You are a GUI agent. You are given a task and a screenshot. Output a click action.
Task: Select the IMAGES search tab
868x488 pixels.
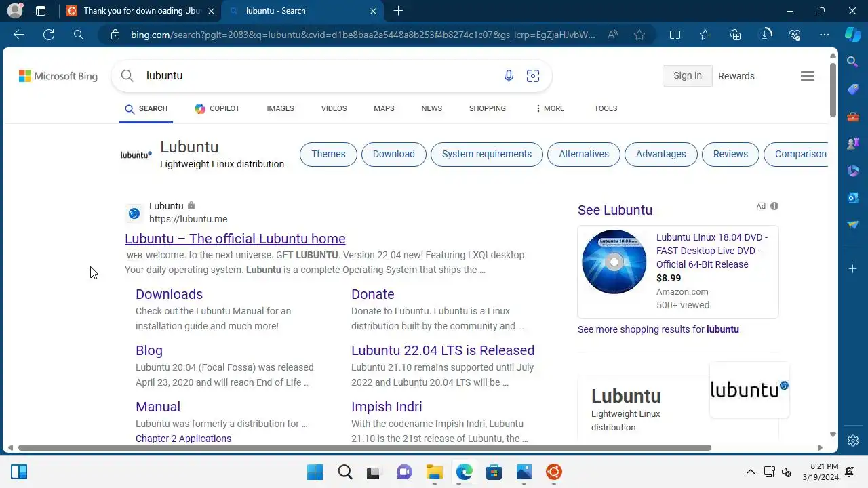coord(280,108)
